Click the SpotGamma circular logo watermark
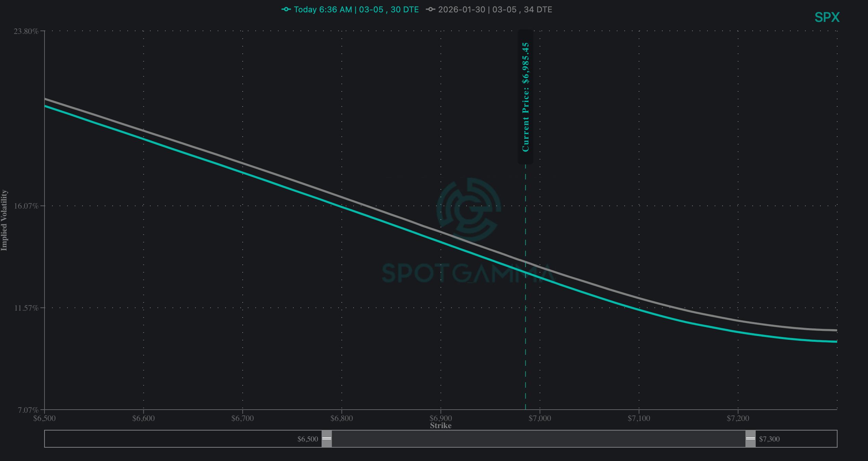This screenshot has height=461, width=868. coord(469,209)
